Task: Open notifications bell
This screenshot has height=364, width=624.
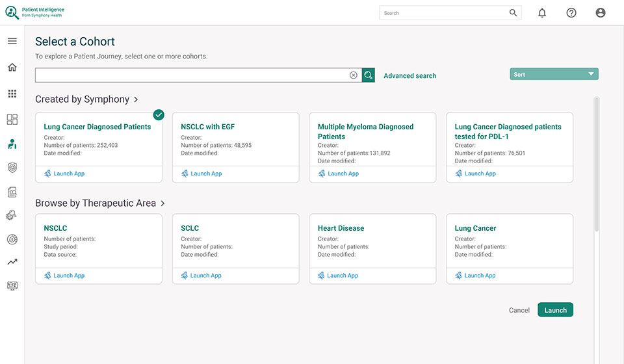Action: pyautogui.click(x=542, y=13)
